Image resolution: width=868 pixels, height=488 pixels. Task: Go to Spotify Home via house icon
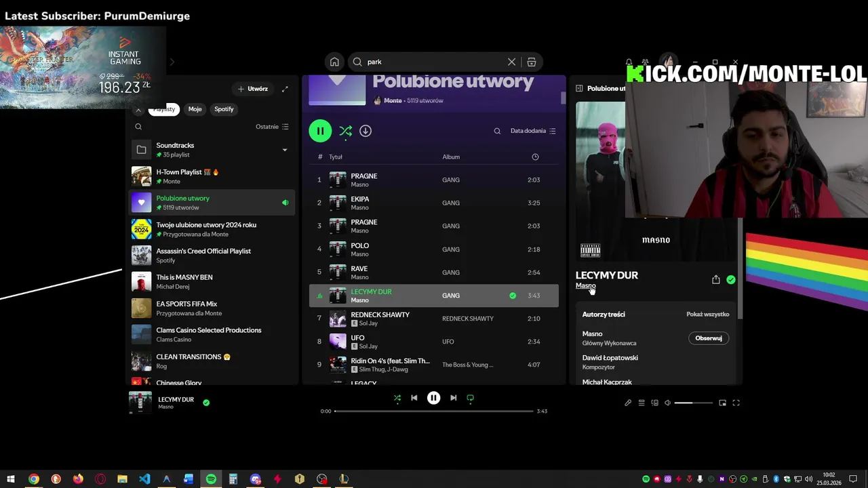[x=334, y=62]
